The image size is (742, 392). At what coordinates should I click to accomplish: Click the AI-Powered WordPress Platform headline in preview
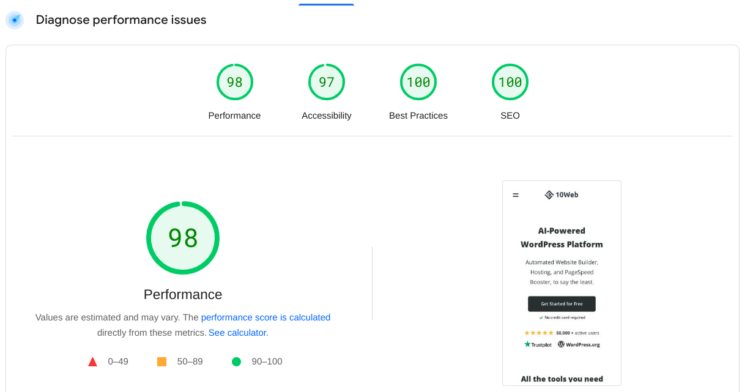pos(562,238)
